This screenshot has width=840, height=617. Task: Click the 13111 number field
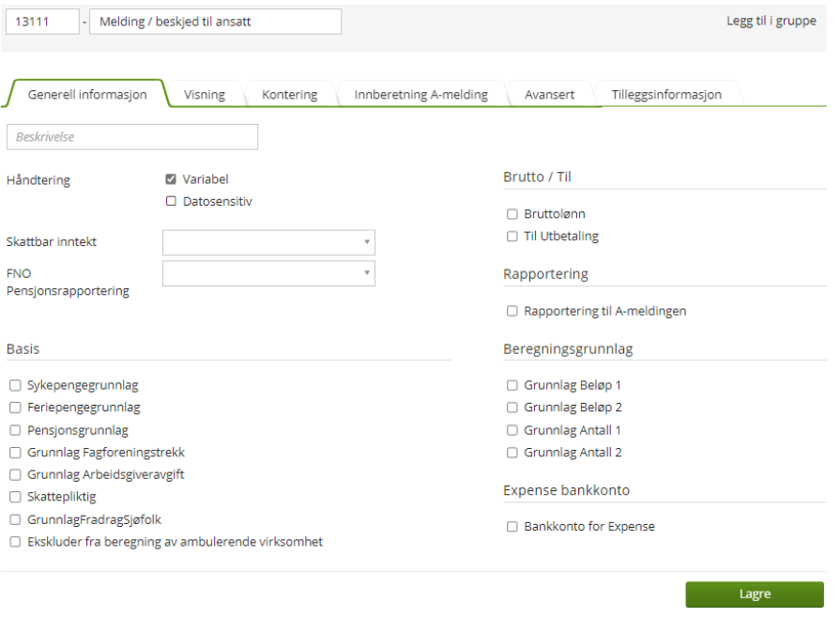coord(43,22)
